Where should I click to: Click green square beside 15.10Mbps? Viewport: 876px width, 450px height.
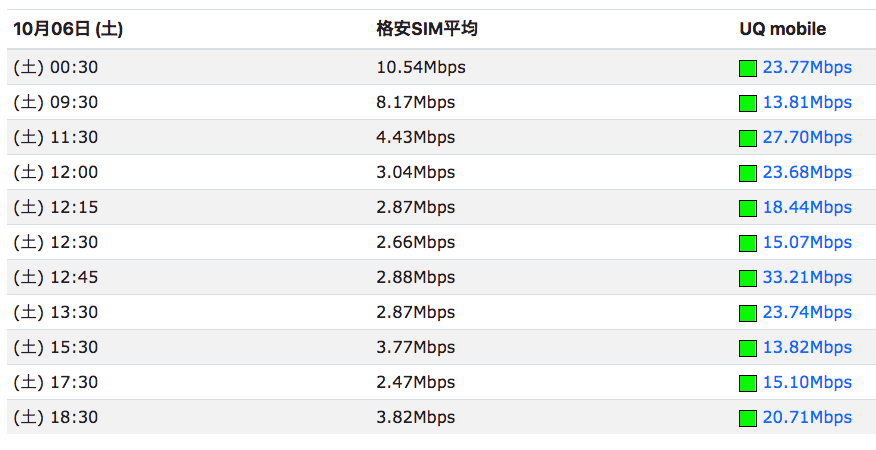coord(748,383)
